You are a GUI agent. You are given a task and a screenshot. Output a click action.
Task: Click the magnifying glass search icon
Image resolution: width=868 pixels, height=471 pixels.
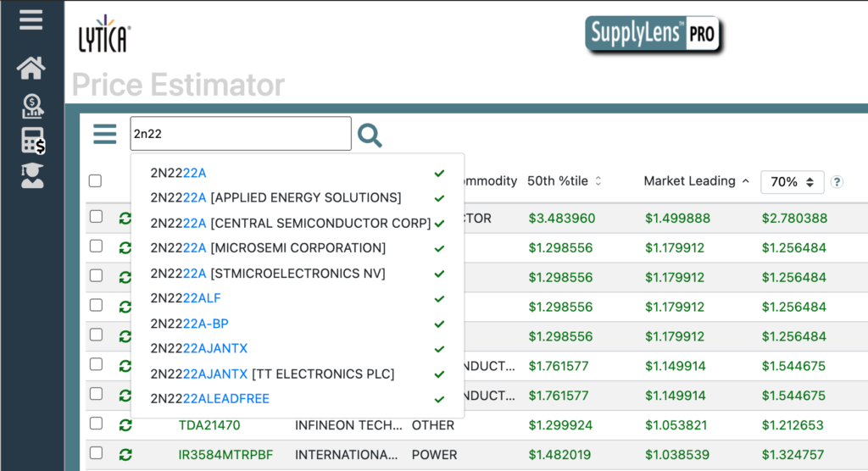370,135
